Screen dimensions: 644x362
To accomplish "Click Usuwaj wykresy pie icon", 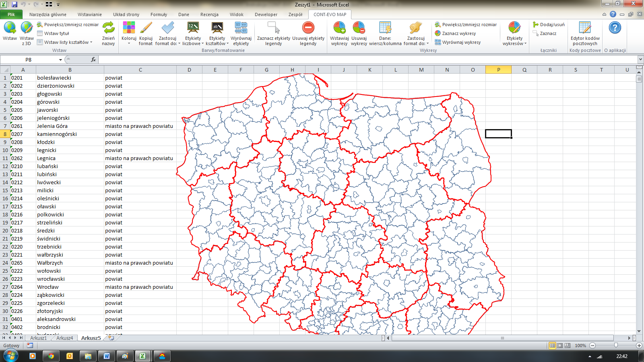I will (x=359, y=28).
